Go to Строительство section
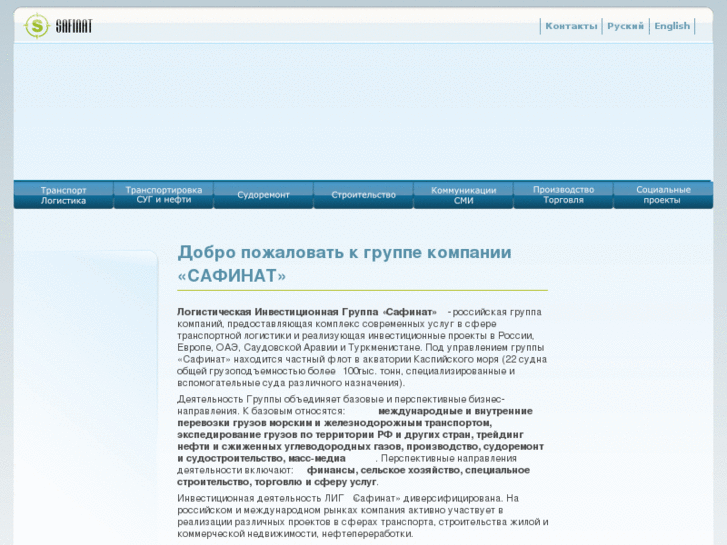This screenshot has height=545, width=727. [364, 195]
